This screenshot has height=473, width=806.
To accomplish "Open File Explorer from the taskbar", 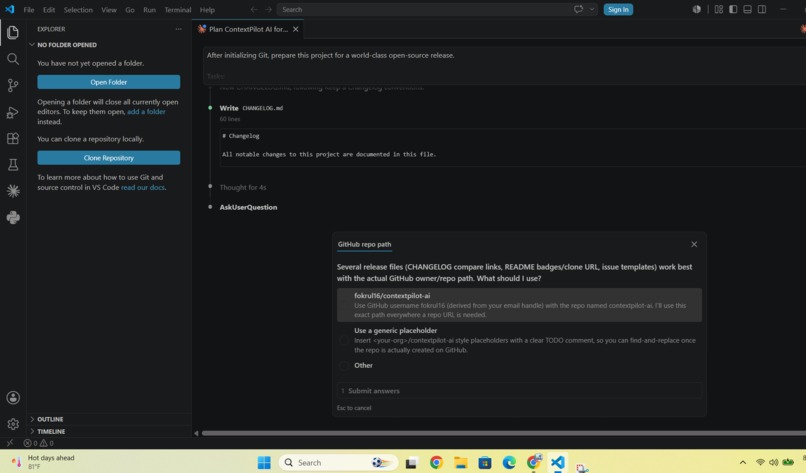I will point(461,463).
